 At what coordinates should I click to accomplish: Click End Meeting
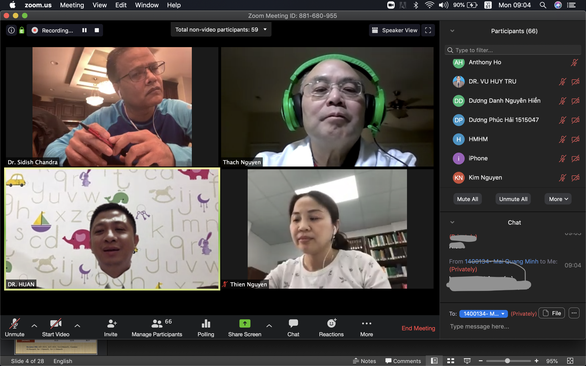click(418, 328)
